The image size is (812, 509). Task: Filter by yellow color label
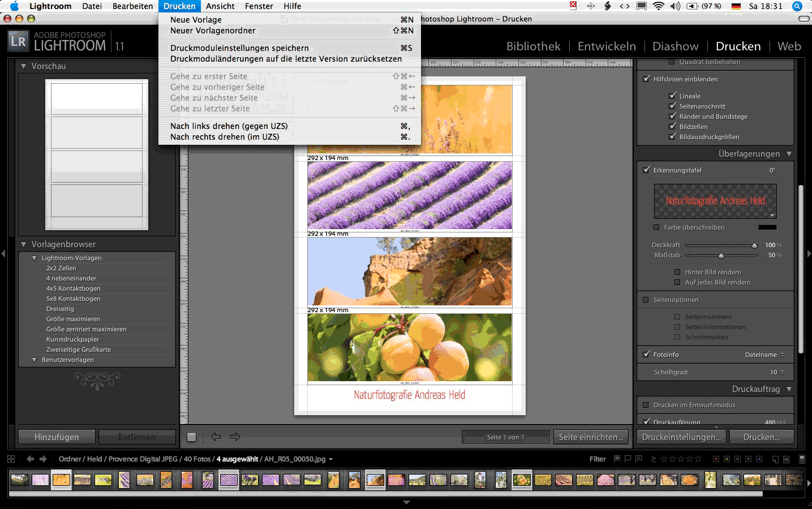(x=727, y=459)
